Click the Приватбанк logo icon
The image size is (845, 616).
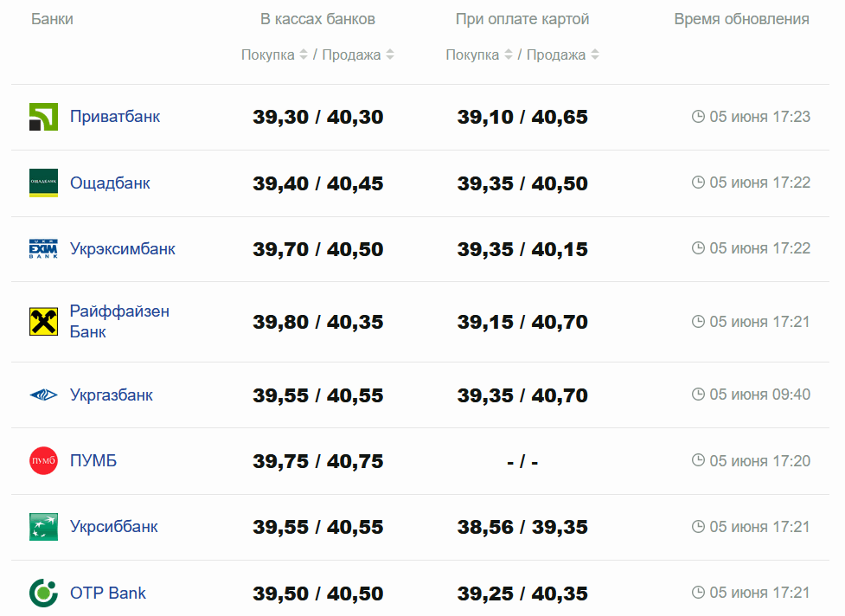(43, 117)
